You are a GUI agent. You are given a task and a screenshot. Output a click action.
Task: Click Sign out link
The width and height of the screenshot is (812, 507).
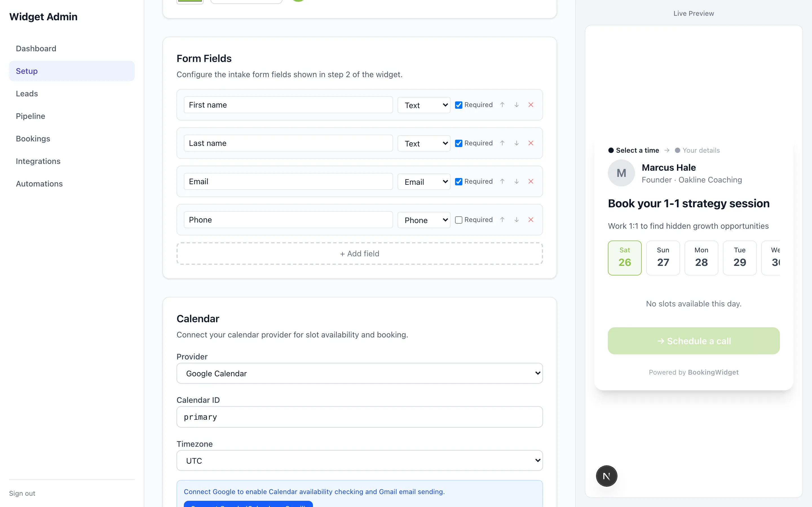tap(22, 493)
